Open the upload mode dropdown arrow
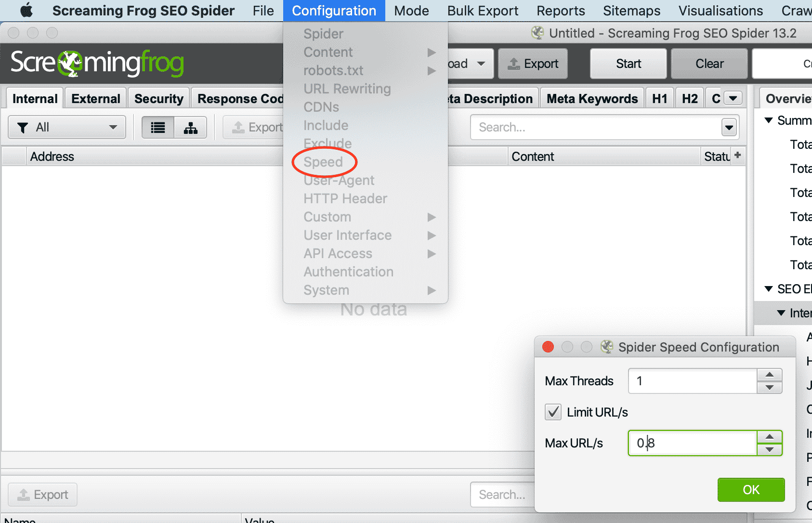Screen dimensions: 812x523 coord(481,64)
